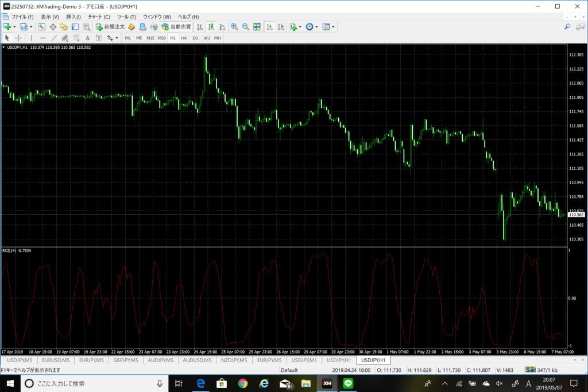The image size is (588, 392).
Task: Select the text label tool
Action: pos(99,38)
